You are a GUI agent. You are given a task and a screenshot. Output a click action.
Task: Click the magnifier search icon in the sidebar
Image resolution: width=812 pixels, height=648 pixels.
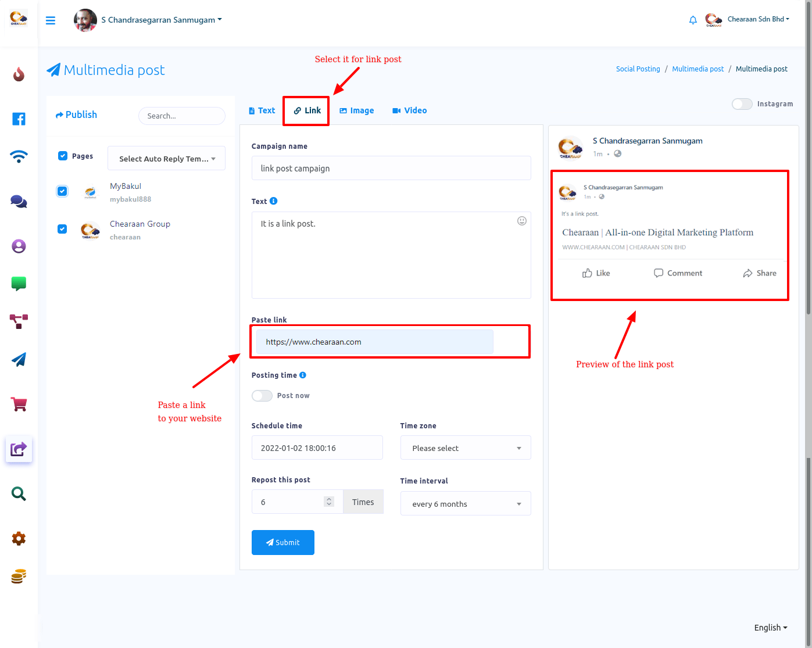point(19,494)
